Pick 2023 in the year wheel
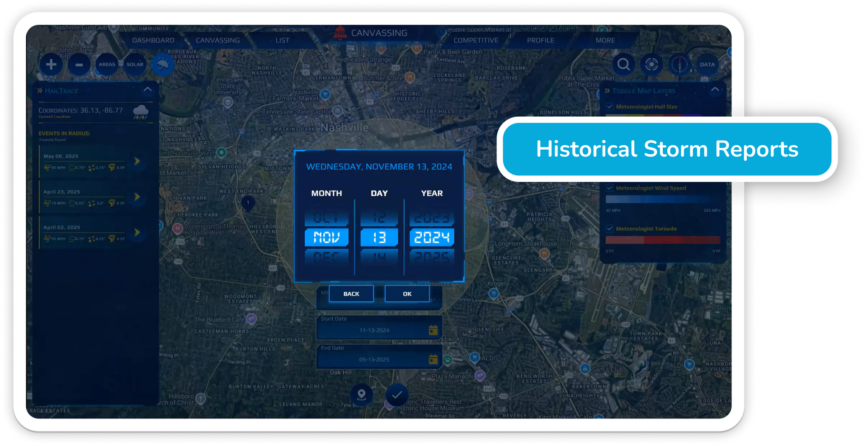 [x=432, y=218]
